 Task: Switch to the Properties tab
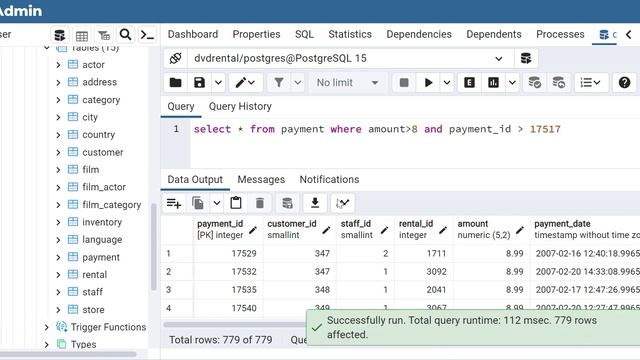tap(256, 34)
